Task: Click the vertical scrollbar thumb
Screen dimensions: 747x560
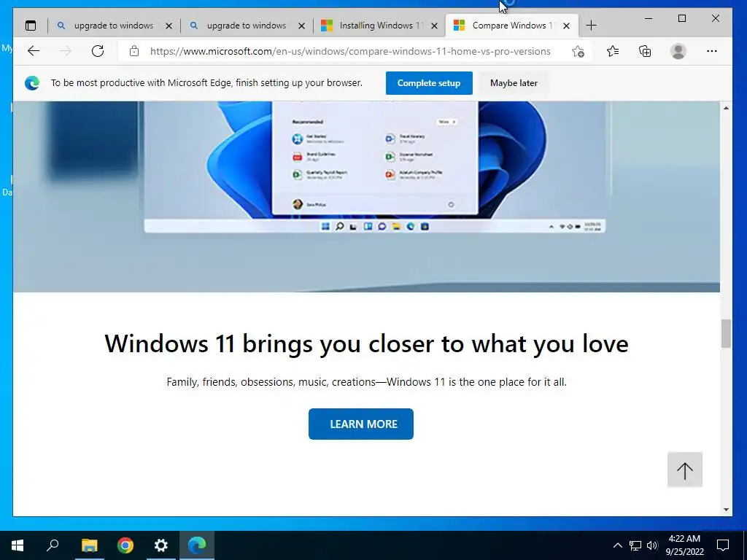Action: pyautogui.click(x=726, y=334)
